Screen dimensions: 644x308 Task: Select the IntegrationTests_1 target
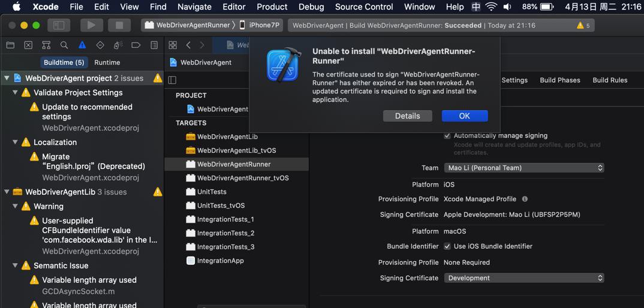[x=236, y=219]
